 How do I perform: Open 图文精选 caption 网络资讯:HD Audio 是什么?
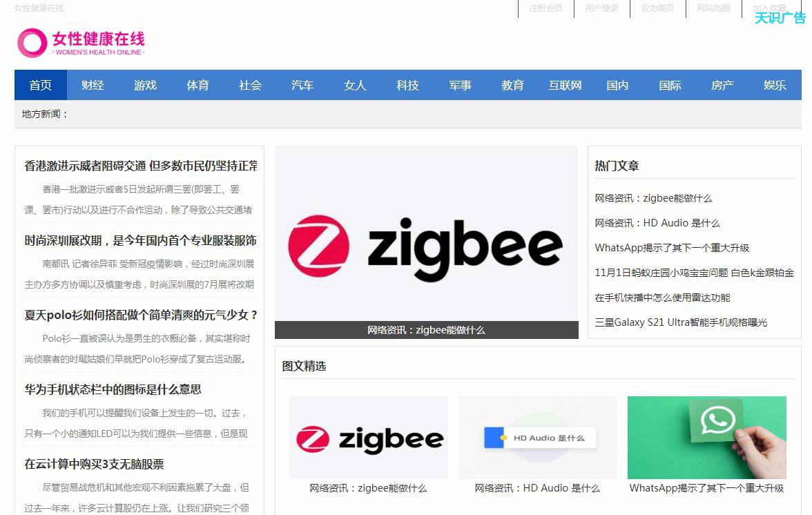tap(537, 488)
